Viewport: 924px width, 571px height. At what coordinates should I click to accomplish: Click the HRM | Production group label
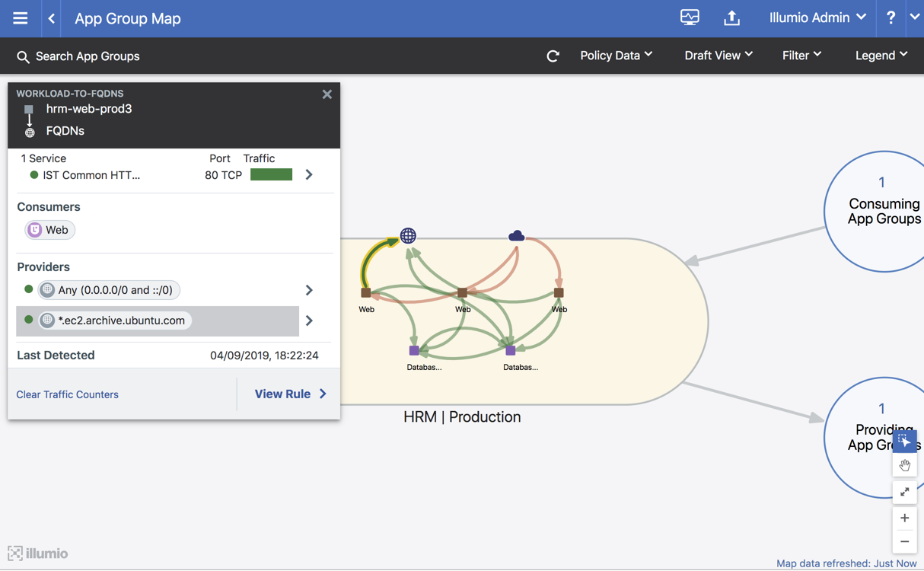coord(462,417)
